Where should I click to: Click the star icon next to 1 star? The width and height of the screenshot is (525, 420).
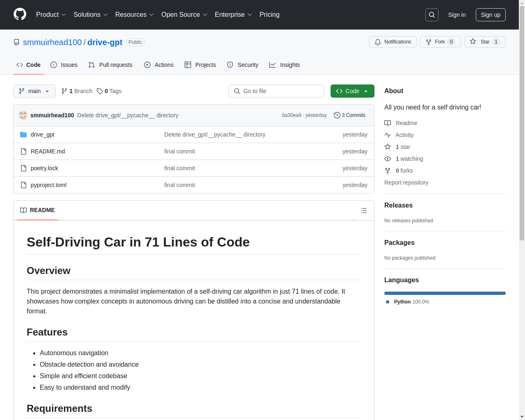tap(388, 147)
